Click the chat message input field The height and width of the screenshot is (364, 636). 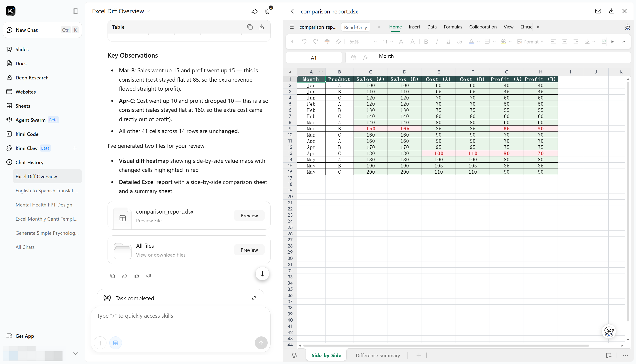[180, 321]
